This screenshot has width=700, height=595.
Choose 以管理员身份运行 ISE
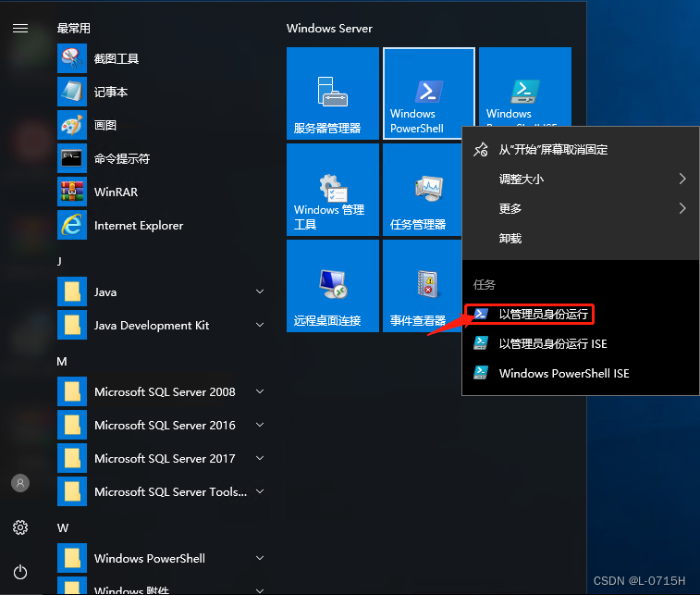[581, 343]
